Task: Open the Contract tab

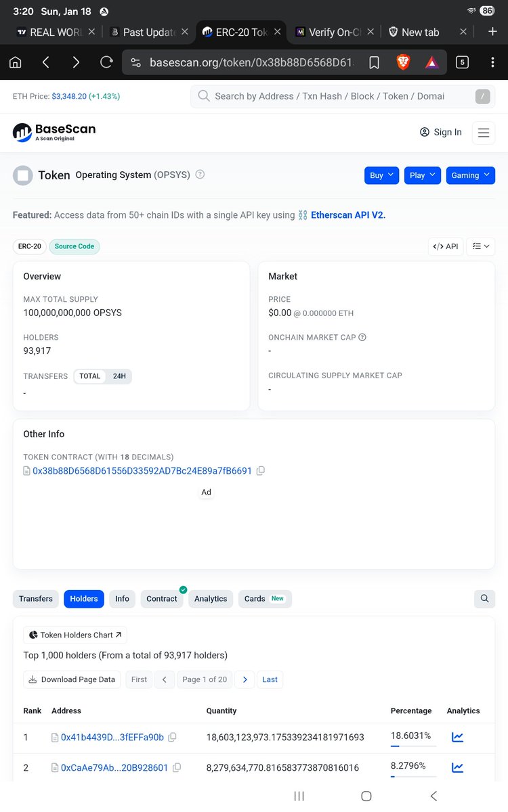Action: 162,599
